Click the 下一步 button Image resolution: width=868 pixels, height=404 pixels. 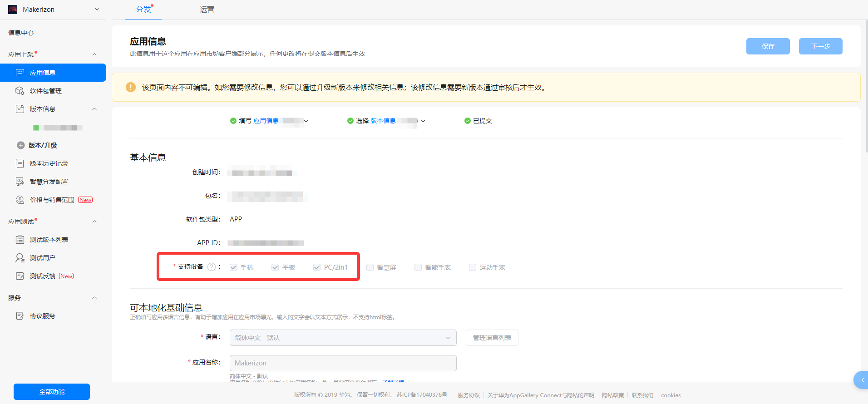(821, 46)
